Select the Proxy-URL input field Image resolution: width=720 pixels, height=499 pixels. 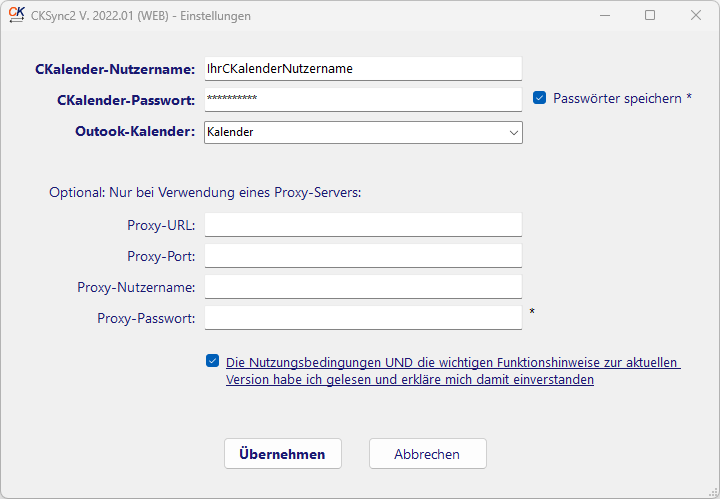tap(363, 225)
